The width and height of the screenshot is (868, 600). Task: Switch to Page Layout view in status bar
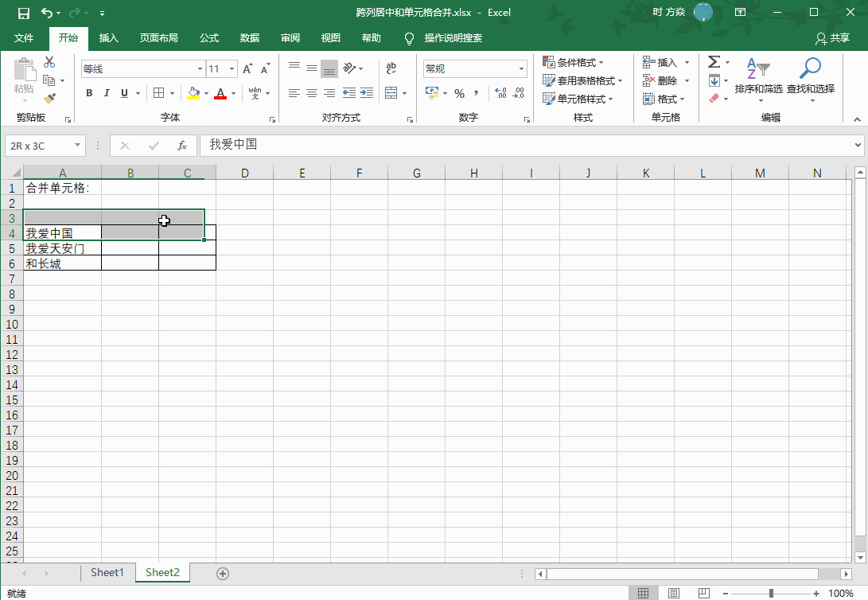tap(673, 594)
